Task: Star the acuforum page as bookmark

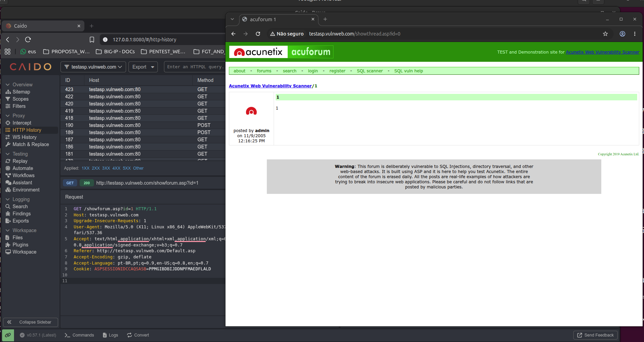Action: click(605, 34)
